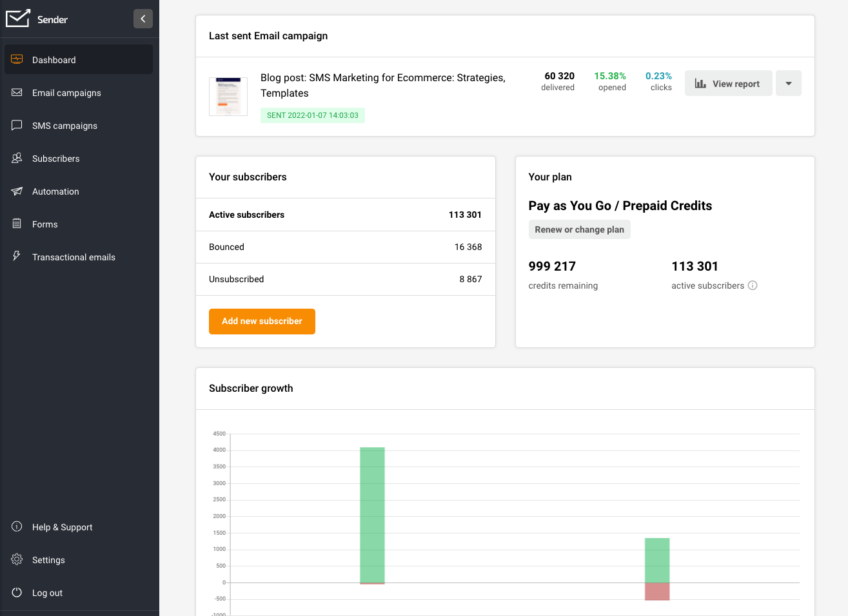Click Add new subscriber

[262, 321]
